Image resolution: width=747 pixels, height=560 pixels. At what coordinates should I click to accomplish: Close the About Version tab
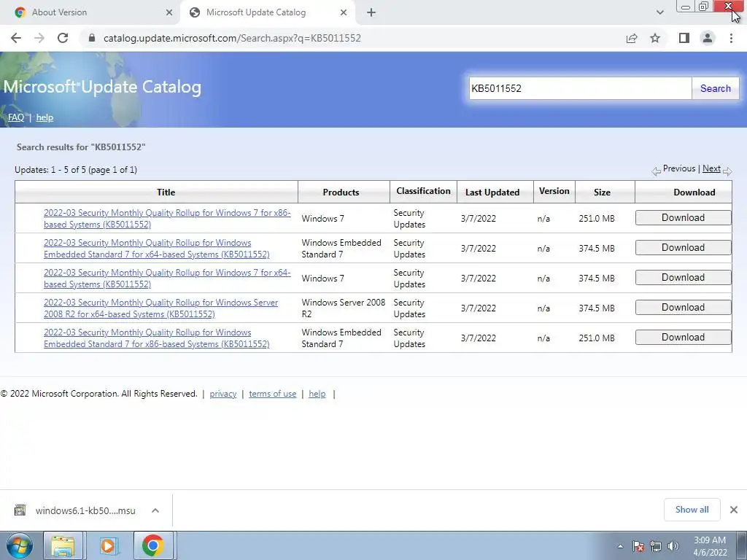point(169,12)
